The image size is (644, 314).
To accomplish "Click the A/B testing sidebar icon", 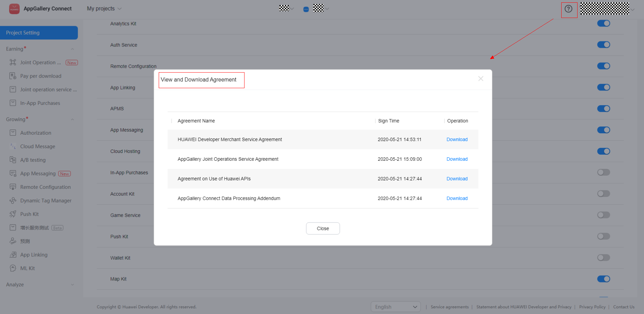I will point(13,160).
